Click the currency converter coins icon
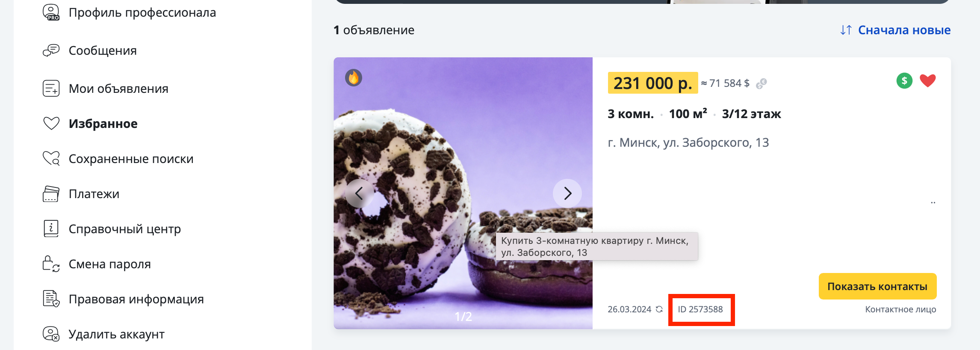The height and width of the screenshot is (350, 980). (x=762, y=83)
